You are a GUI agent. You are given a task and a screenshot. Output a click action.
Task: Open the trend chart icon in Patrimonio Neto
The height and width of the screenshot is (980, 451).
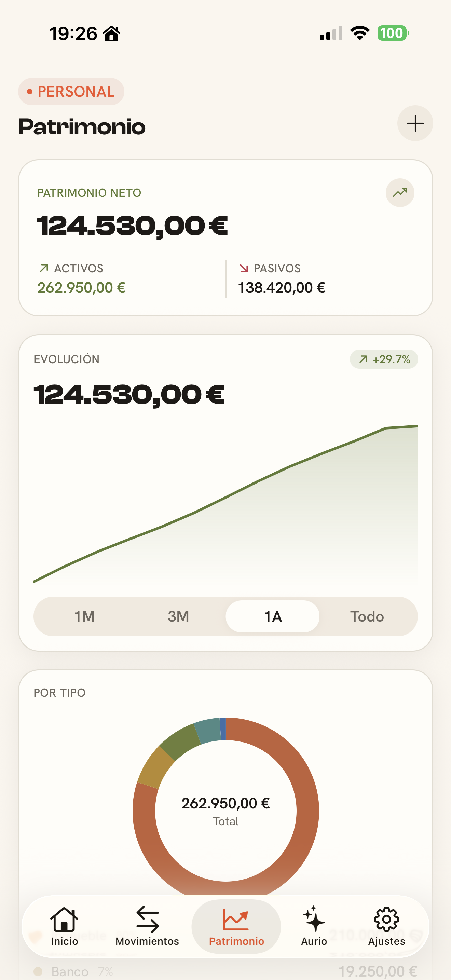pos(400,192)
